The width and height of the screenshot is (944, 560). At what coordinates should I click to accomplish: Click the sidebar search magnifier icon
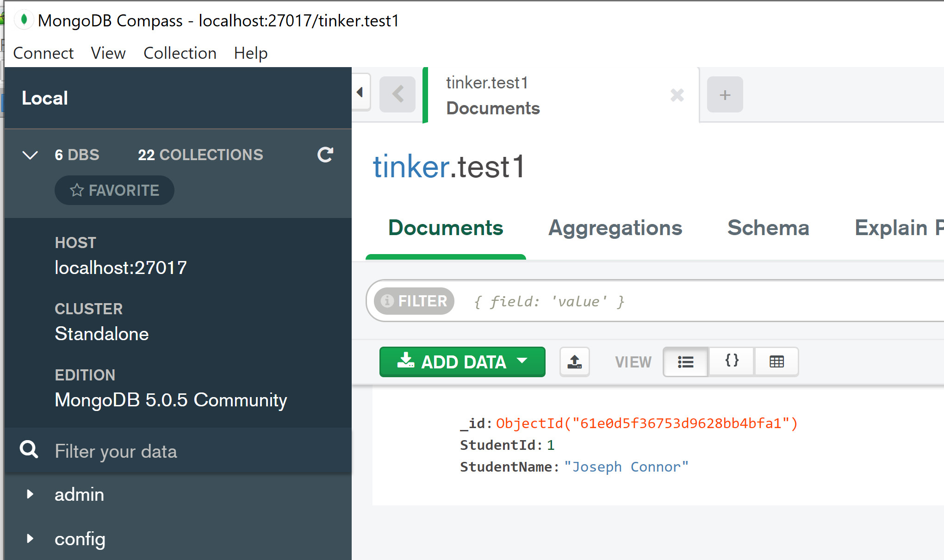click(x=29, y=450)
